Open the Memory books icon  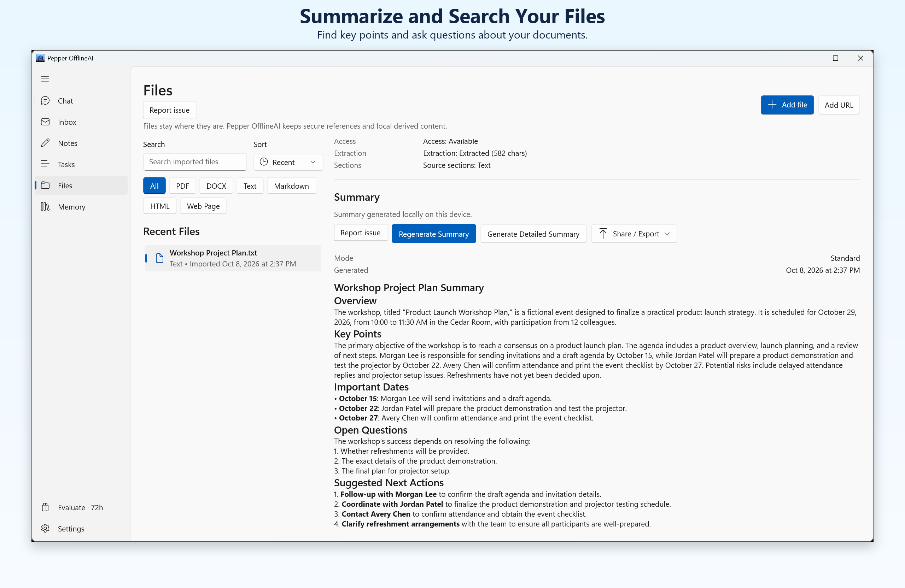[45, 206]
